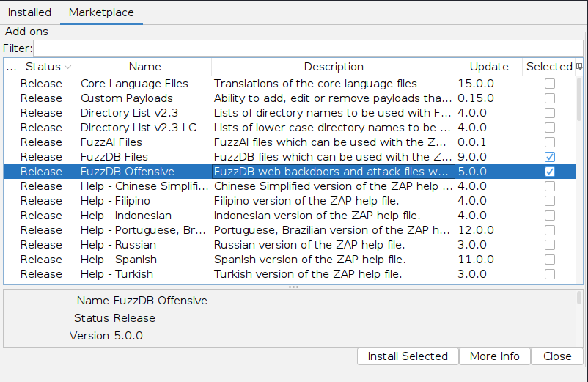Select the Help - Russian row
This screenshot has width=588, height=382.
point(290,245)
